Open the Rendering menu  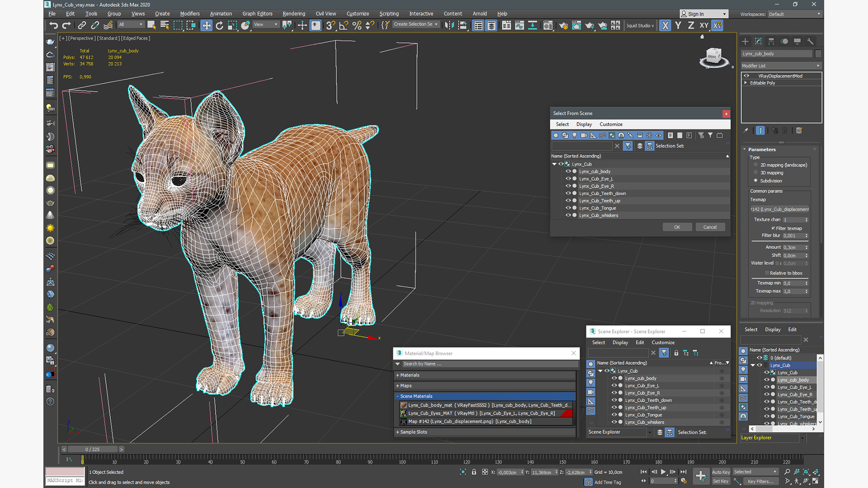click(x=294, y=14)
